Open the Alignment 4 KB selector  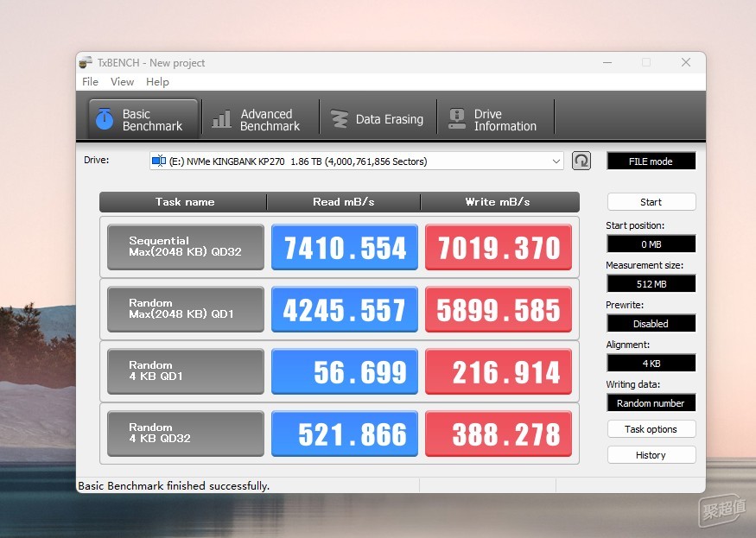click(x=651, y=363)
